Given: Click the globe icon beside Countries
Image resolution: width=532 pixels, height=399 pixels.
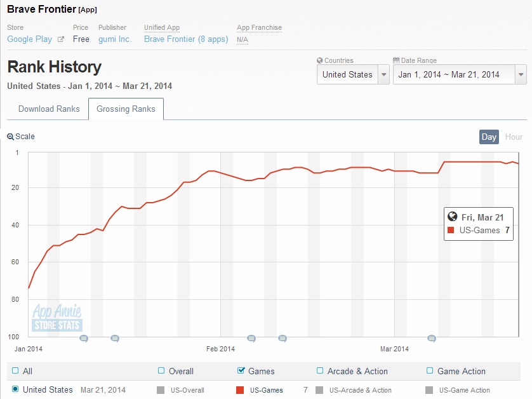Looking at the screenshot, I should (319, 60).
